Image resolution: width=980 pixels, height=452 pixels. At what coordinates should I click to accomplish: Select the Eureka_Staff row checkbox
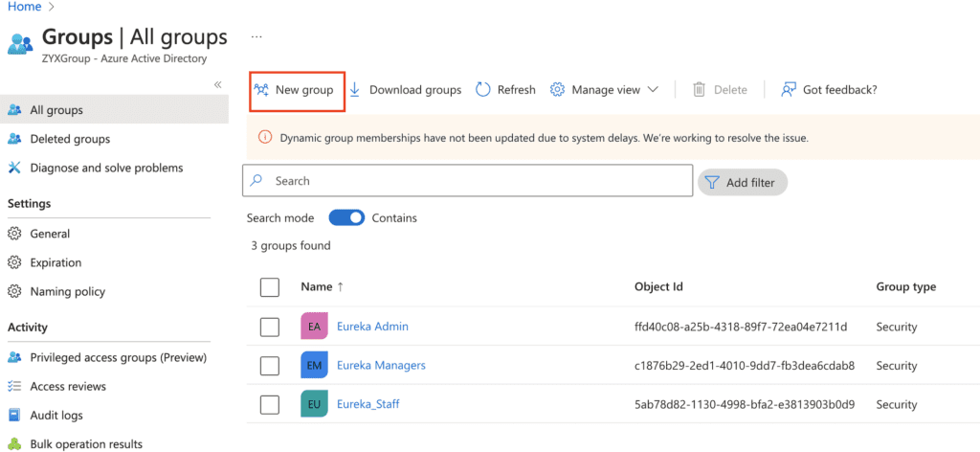coord(269,404)
